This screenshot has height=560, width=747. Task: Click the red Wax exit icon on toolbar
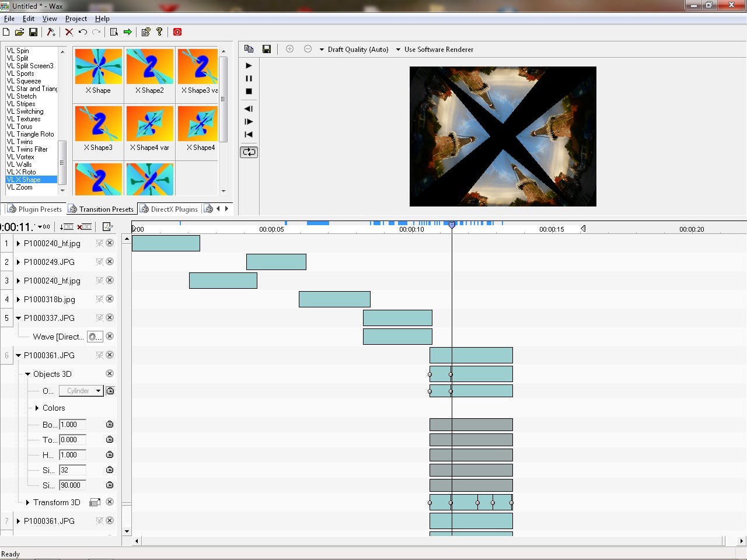[x=177, y=32]
